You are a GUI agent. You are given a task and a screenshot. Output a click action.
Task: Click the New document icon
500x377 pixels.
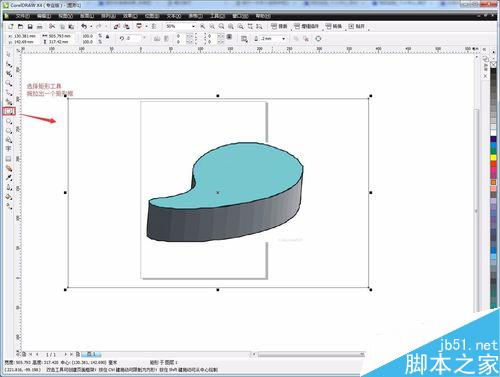(11, 26)
